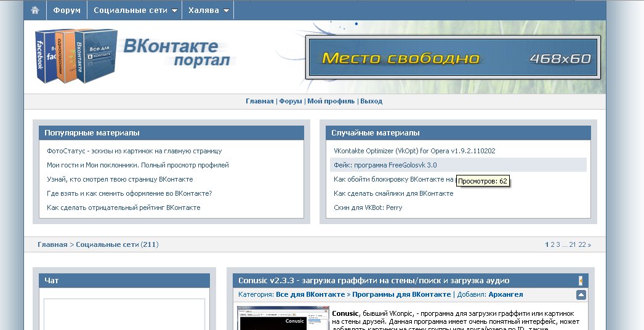Go to page 2 in pagination
This screenshot has height=330, width=644.
552,244
